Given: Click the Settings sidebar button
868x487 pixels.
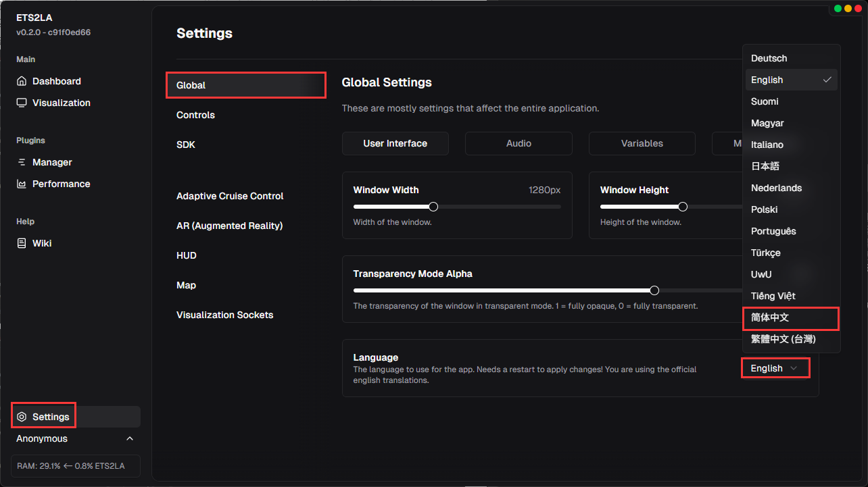Looking at the screenshot, I should 76,417.
